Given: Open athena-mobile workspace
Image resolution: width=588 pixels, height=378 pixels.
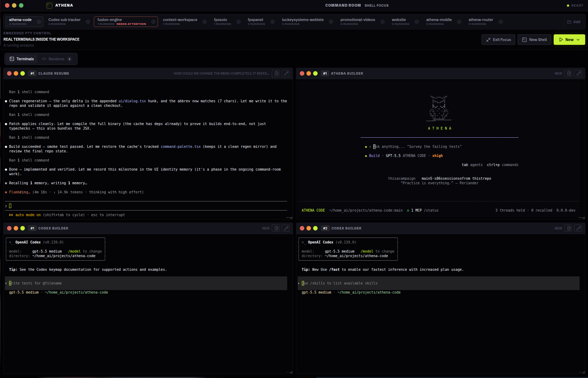Looking at the screenshot, I should [439, 21].
